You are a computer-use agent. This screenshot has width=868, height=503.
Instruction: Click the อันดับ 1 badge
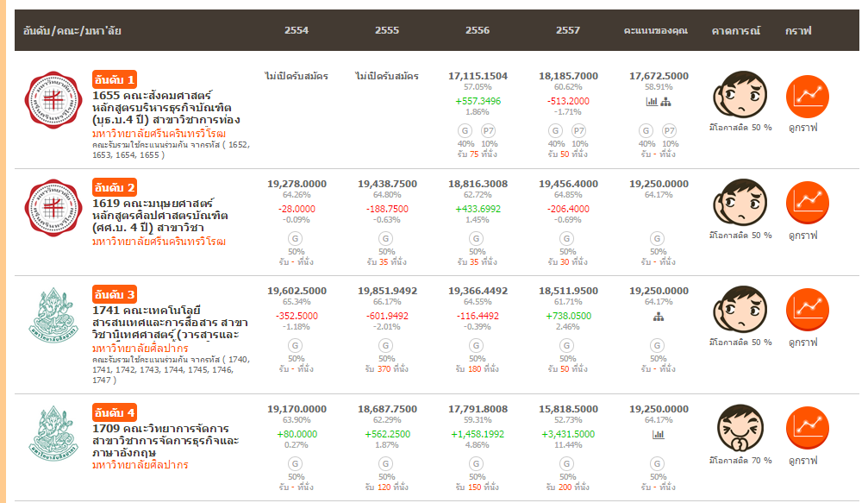pos(114,79)
